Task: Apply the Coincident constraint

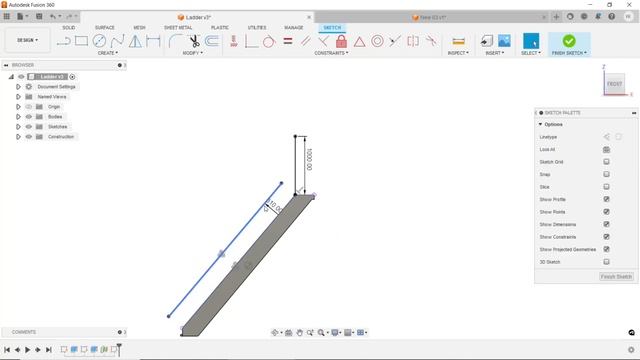Action: 251,41
